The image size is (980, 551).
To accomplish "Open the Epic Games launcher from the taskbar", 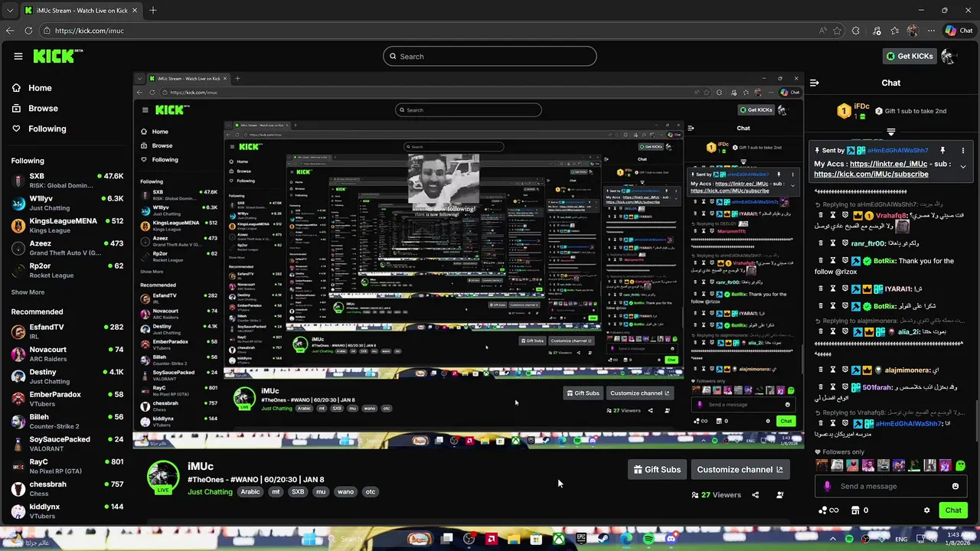I will click(x=581, y=539).
